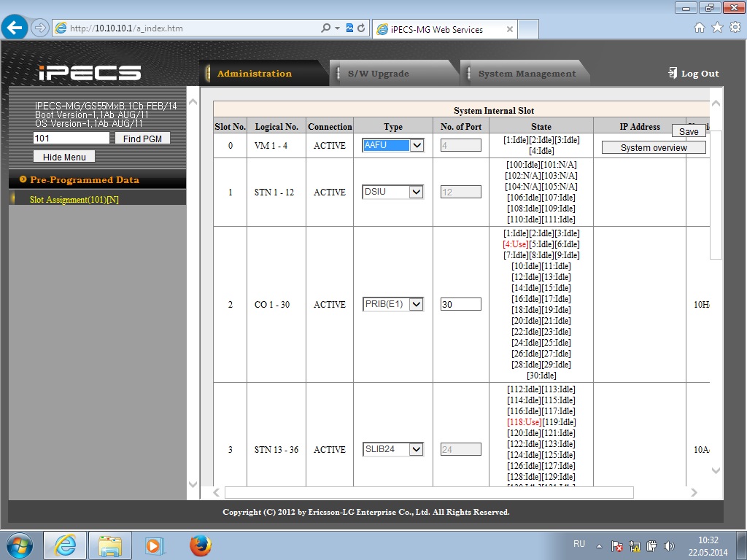Launch Firefox from the taskbar
The width and height of the screenshot is (747, 560).
pyautogui.click(x=200, y=545)
